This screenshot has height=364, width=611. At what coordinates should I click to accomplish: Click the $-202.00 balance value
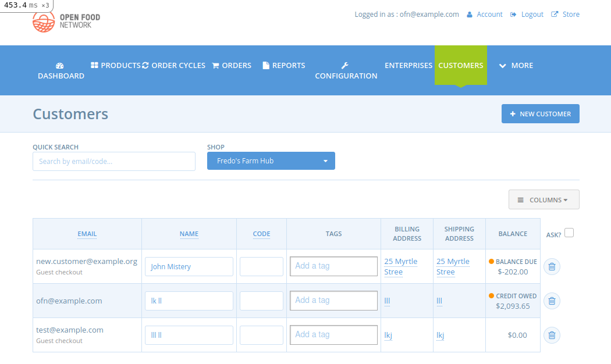(513, 272)
